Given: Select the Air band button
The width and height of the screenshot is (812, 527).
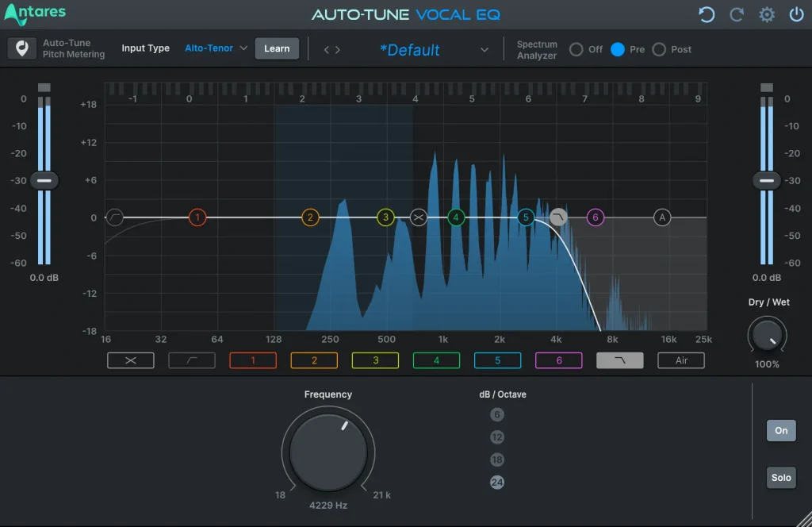Looking at the screenshot, I should click(x=680, y=360).
